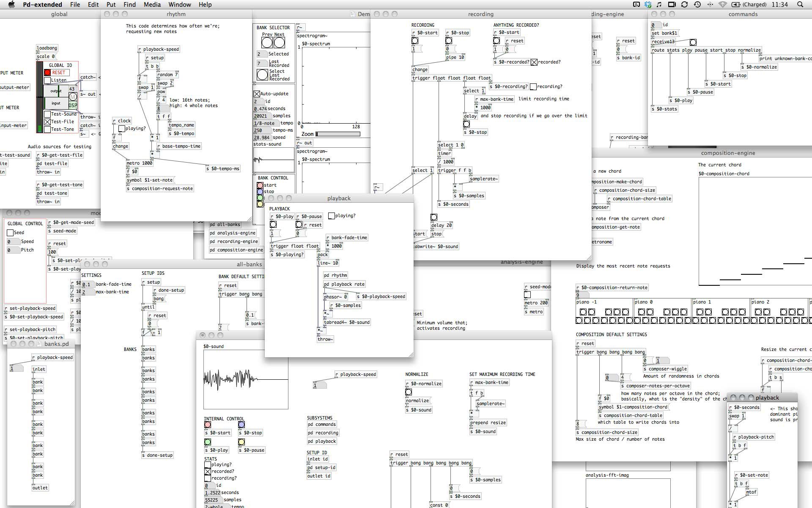Click the pd playback rate object
The width and height of the screenshot is (812, 508).
click(344, 284)
